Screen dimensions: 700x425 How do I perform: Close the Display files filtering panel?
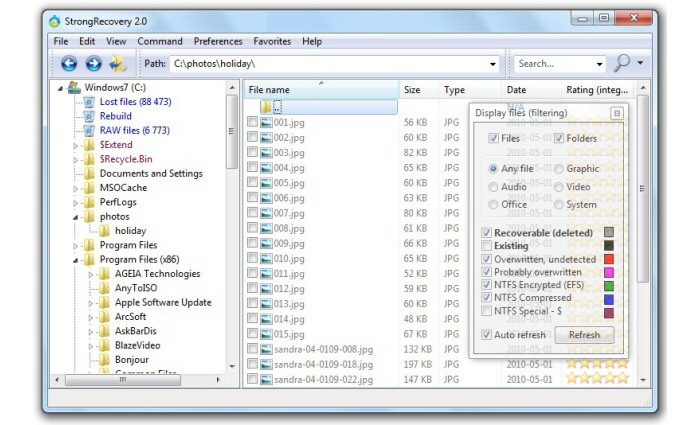(x=616, y=113)
